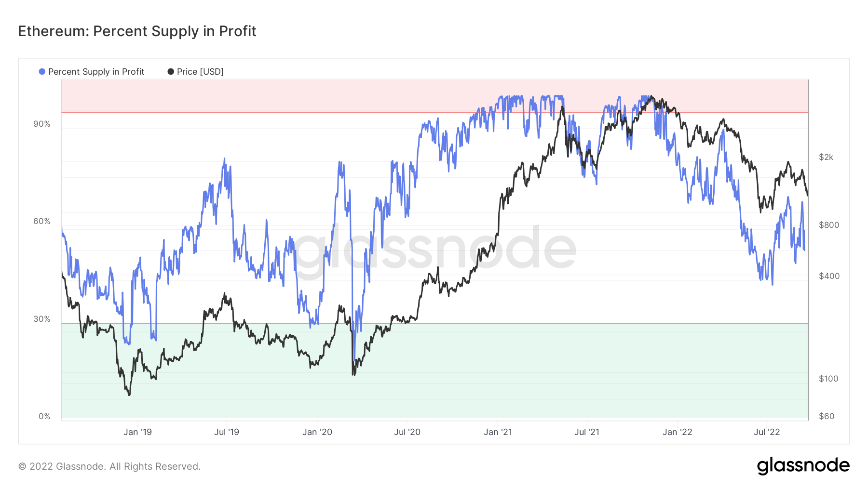
Task: Click the Jan '21 x-axis label
Action: point(498,432)
